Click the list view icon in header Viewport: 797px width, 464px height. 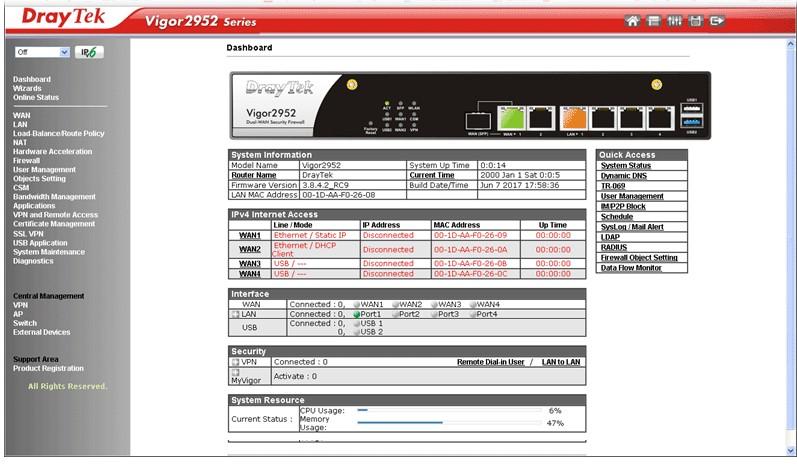[x=654, y=21]
